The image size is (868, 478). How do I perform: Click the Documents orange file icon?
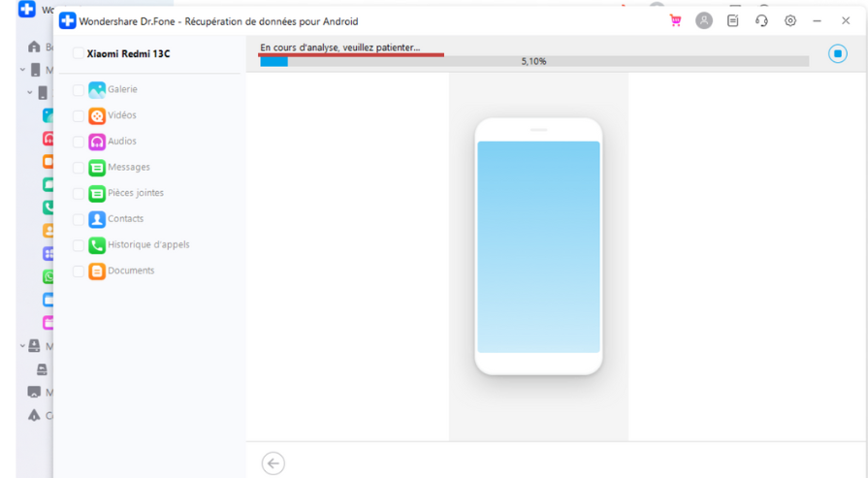97,271
